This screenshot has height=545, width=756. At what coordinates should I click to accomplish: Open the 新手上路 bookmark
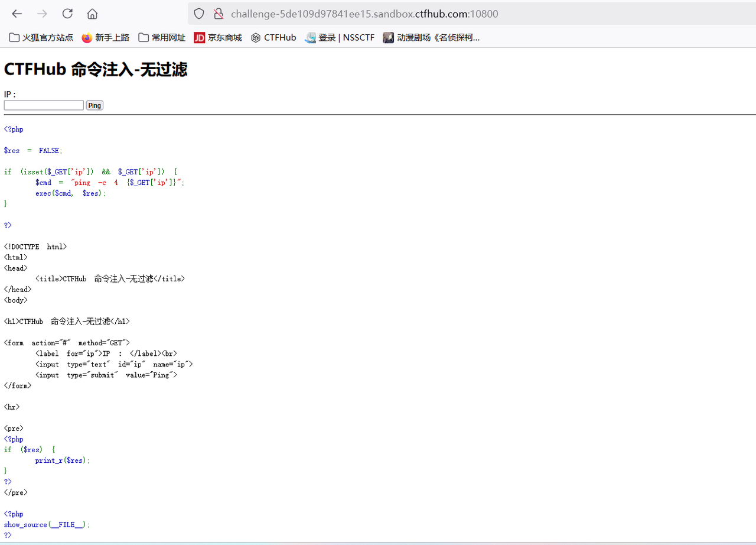click(105, 38)
